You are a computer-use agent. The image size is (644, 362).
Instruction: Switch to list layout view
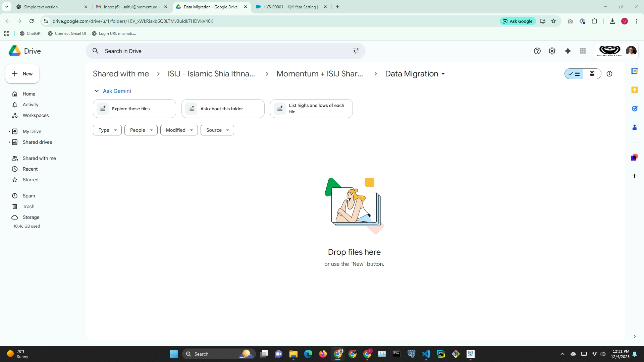tap(574, 74)
